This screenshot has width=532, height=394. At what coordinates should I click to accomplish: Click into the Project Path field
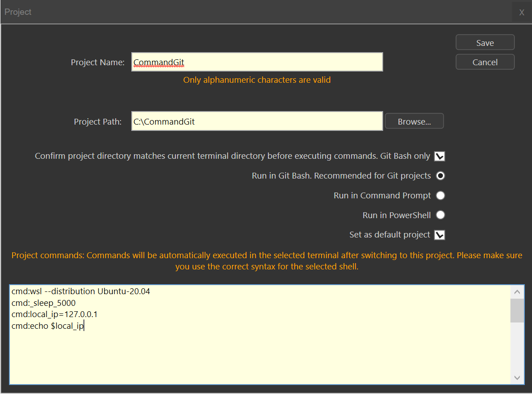tap(257, 121)
